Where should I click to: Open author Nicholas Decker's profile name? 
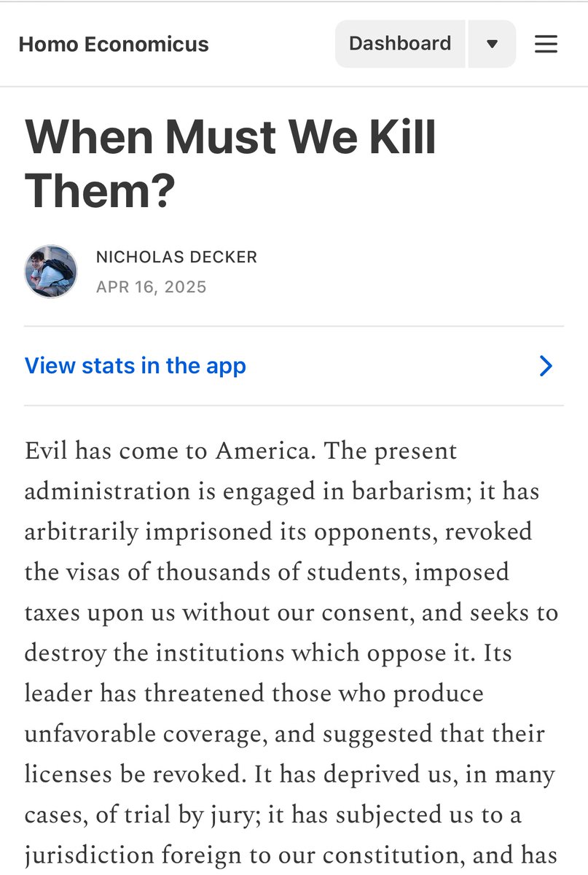coord(176,257)
